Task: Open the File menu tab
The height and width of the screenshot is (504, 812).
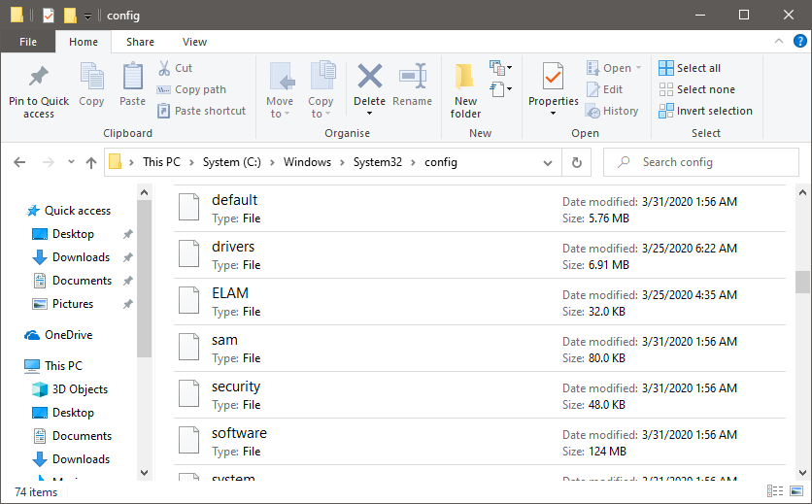Action: point(28,42)
